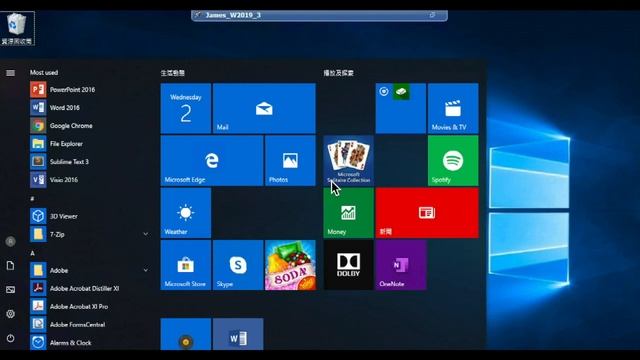Launch the Spotify tile
This screenshot has width=640, height=360.
[453, 160]
